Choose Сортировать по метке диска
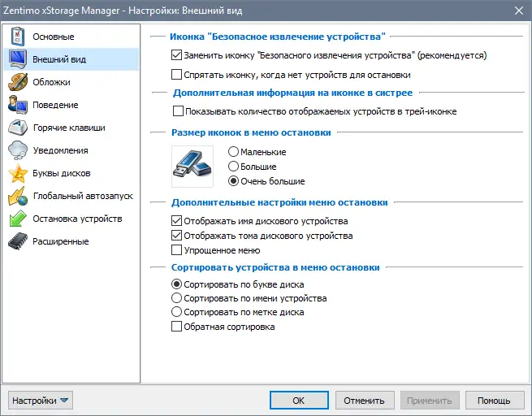The height and width of the screenshot is (416, 532). [x=177, y=312]
